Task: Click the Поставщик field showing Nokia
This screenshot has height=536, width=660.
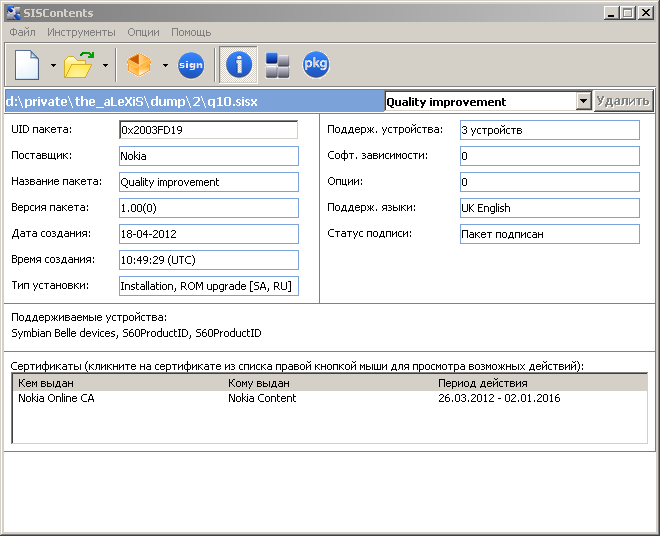Action: (209, 156)
